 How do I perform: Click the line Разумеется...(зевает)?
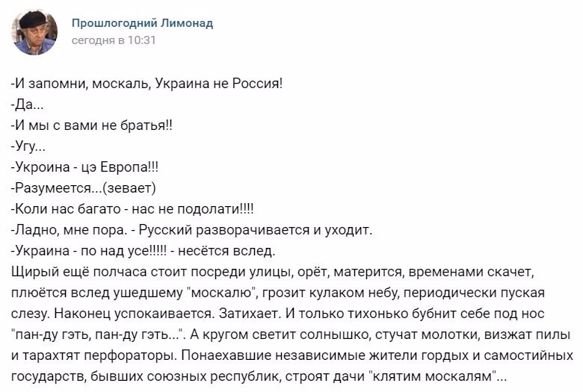(83, 187)
